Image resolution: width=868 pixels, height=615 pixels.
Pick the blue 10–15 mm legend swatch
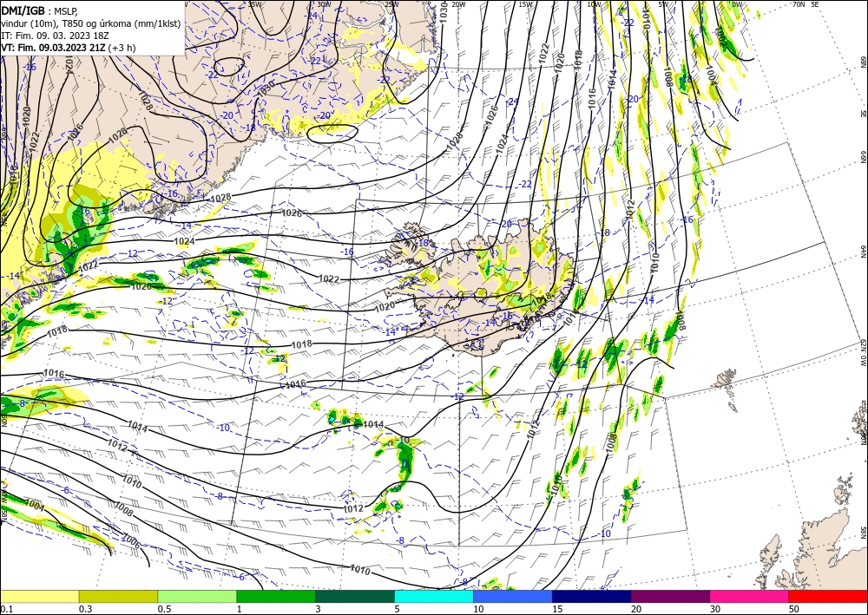(513, 596)
